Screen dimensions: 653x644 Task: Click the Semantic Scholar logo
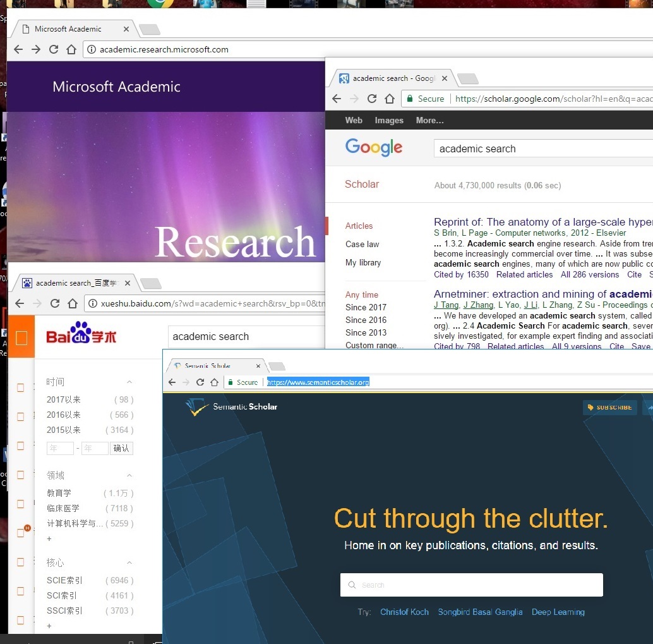coord(232,407)
